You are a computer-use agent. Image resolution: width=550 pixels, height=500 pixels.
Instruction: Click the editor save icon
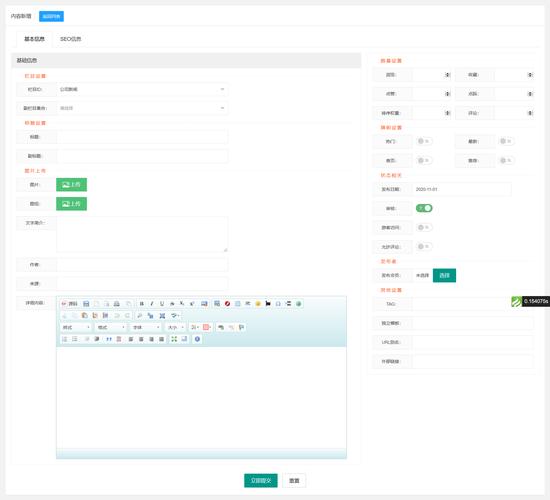(86, 304)
